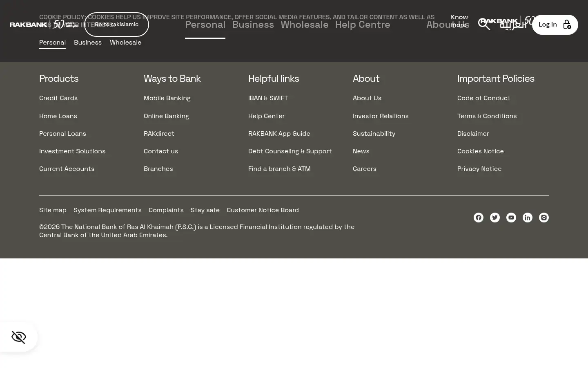
Task: Click the ©2026 National Bank copyright text
Action: [x=197, y=231]
